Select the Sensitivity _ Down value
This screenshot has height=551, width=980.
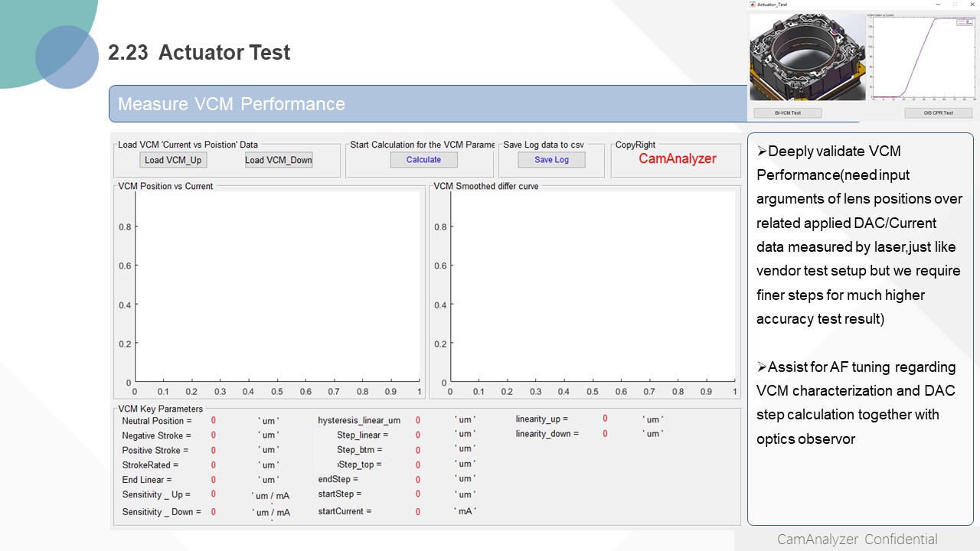(213, 511)
